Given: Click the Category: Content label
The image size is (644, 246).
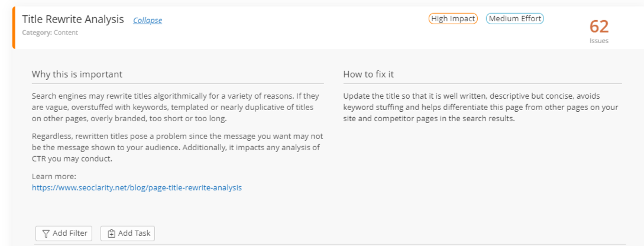Looking at the screenshot, I should (50, 33).
